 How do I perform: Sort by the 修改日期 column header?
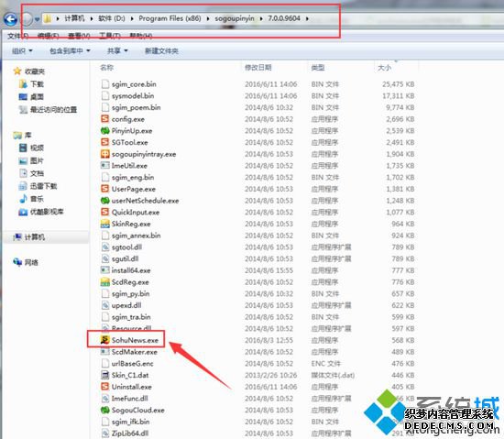[x=258, y=68]
